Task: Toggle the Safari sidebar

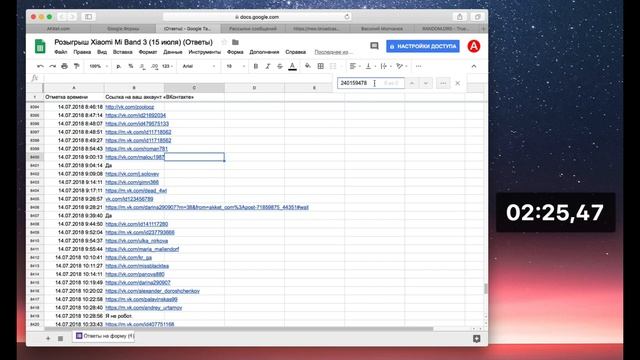Action: click(89, 17)
